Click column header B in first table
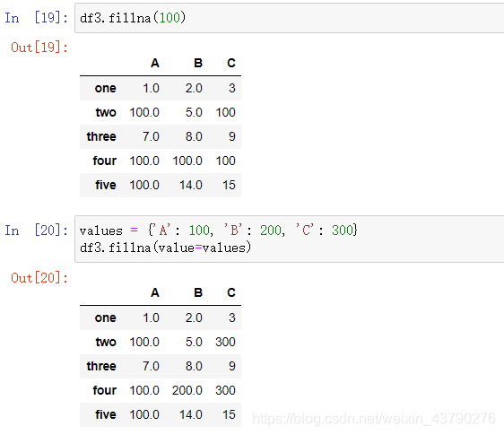This screenshot has width=504, height=435. point(198,63)
